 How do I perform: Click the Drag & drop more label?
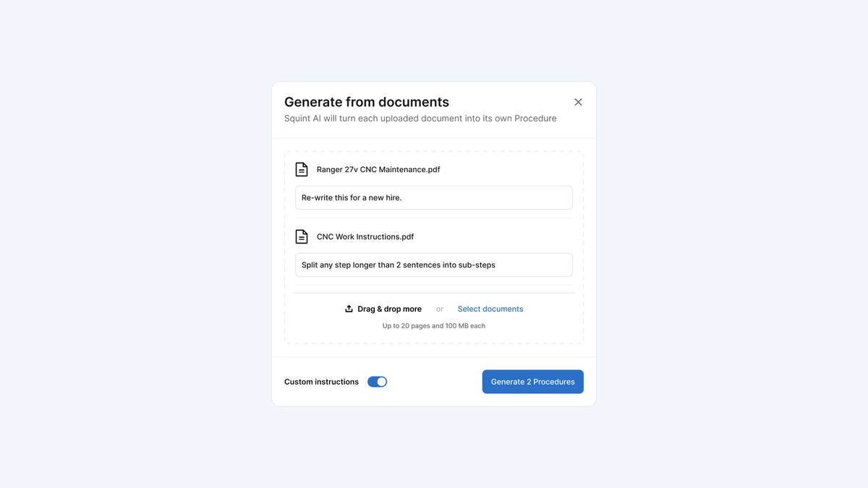click(x=389, y=309)
